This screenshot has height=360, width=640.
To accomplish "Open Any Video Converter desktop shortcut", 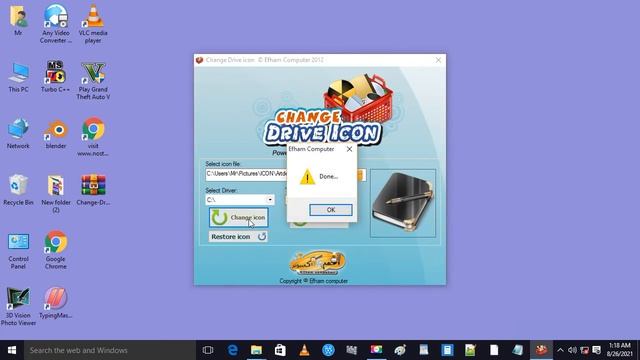I will pyautogui.click(x=56, y=24).
